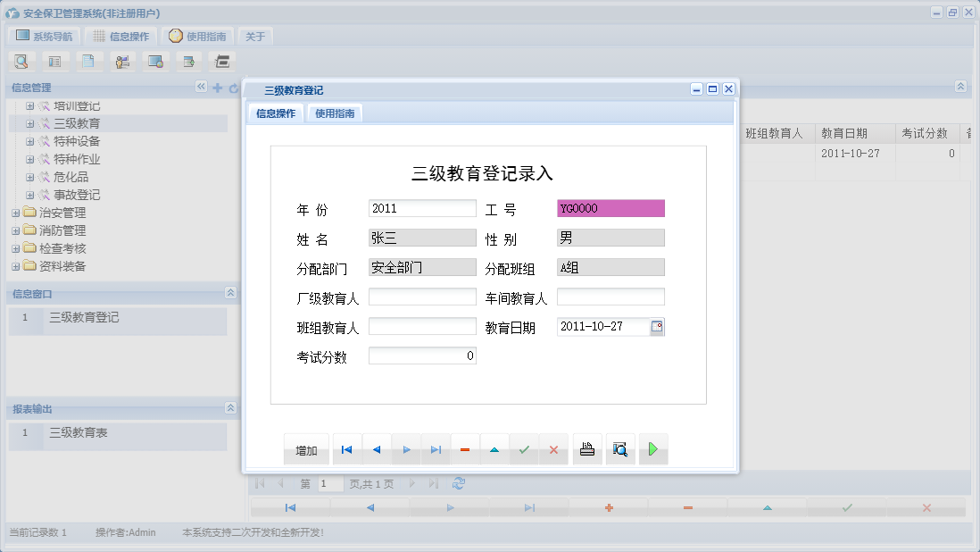Screen dimensions: 980x552
Task: Click the print icon in the dialog toolbar
Action: 587,449
